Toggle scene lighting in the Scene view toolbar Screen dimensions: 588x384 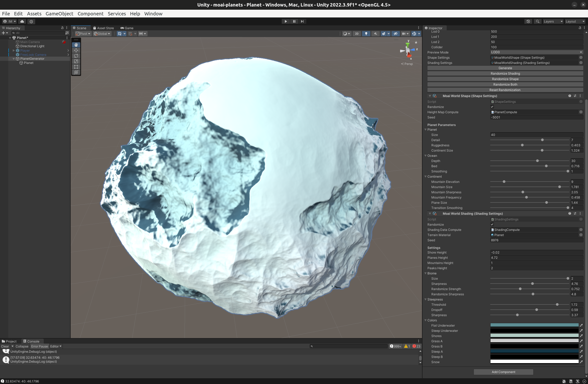(x=366, y=34)
